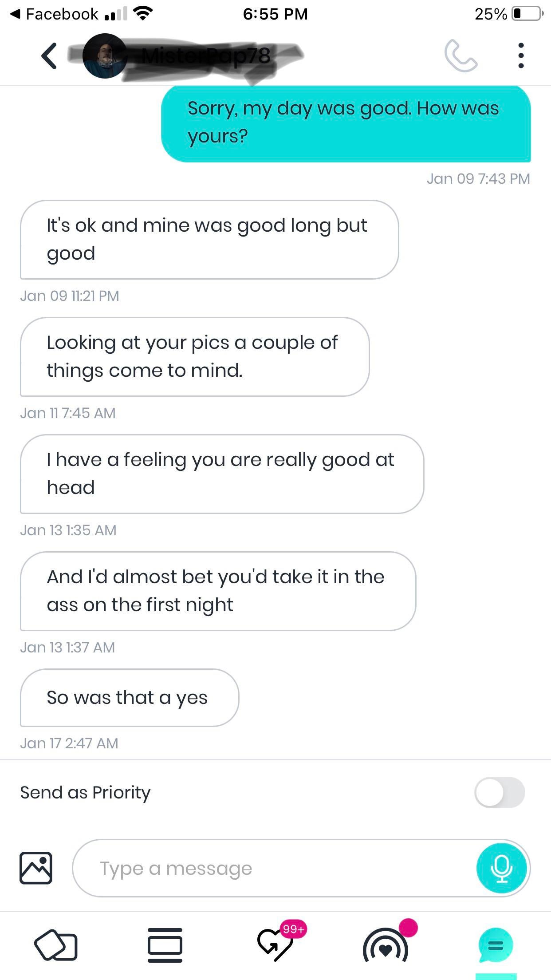
Task: Select the "It's ok and mine was good" bubble
Action: [209, 239]
